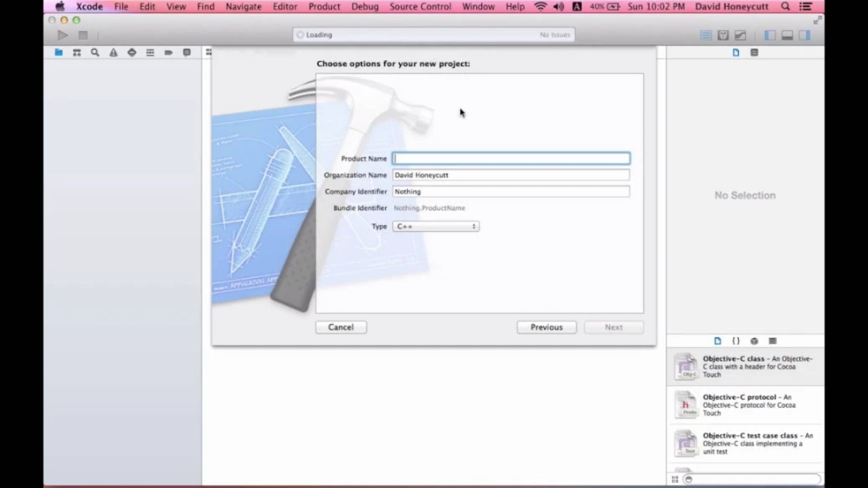
Task: Open the Help menu
Action: 515,7
